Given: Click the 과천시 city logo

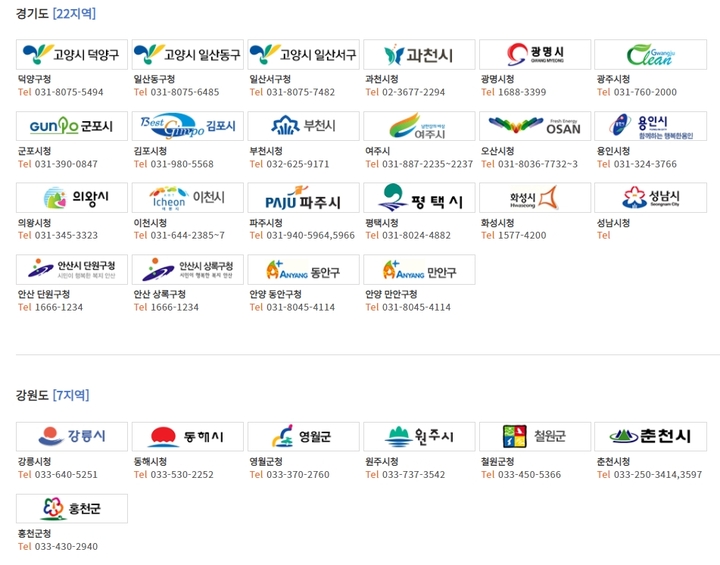Looking at the screenshot, I should pos(419,55).
